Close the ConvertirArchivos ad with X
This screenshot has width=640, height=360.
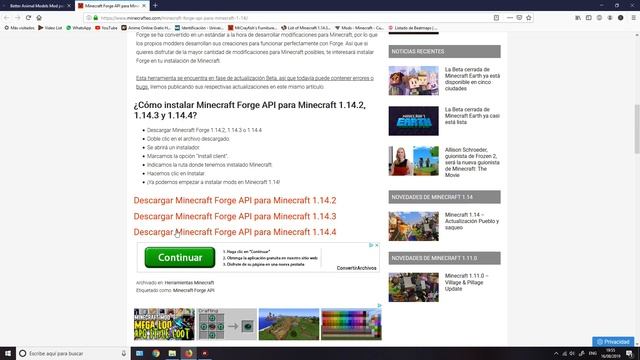point(377,245)
